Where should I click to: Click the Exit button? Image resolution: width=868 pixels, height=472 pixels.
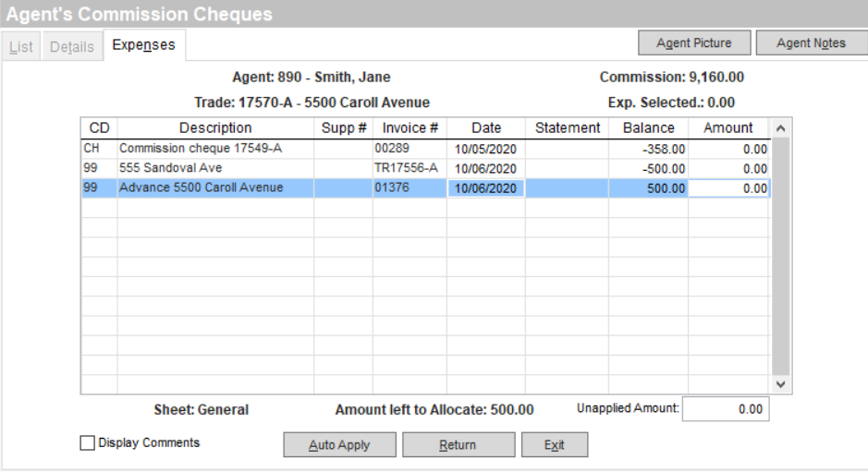[555, 445]
